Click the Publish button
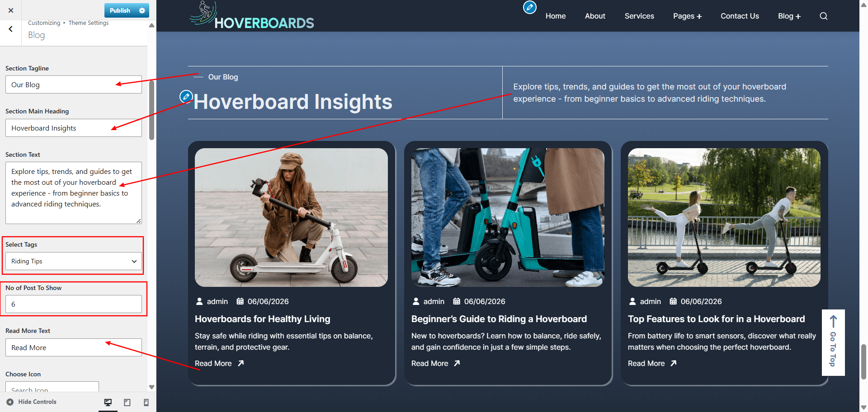Image resolution: width=868 pixels, height=412 pixels. 120,10
